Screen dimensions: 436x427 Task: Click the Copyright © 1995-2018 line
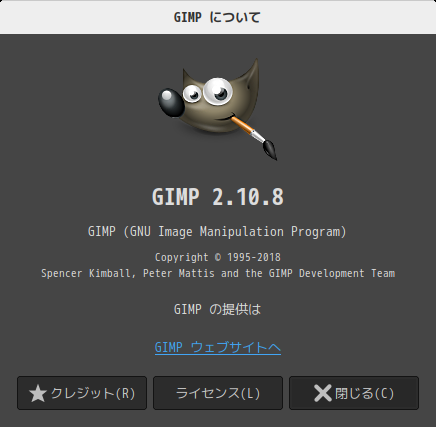218,257
